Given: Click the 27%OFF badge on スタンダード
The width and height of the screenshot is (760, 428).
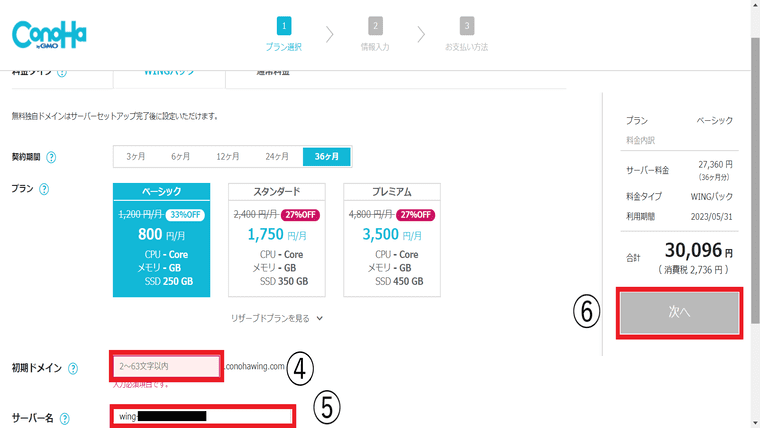Looking at the screenshot, I should point(300,215).
